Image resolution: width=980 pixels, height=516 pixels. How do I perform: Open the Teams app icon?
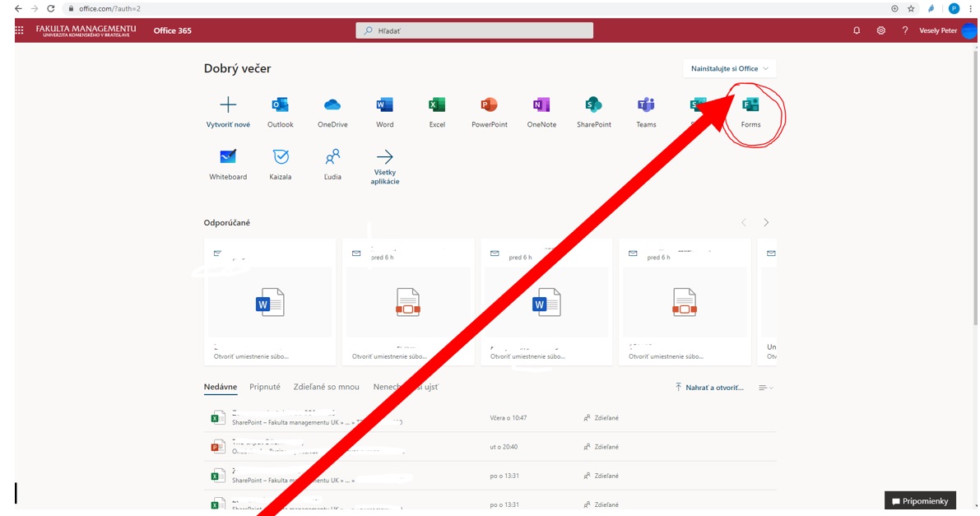[646, 105]
